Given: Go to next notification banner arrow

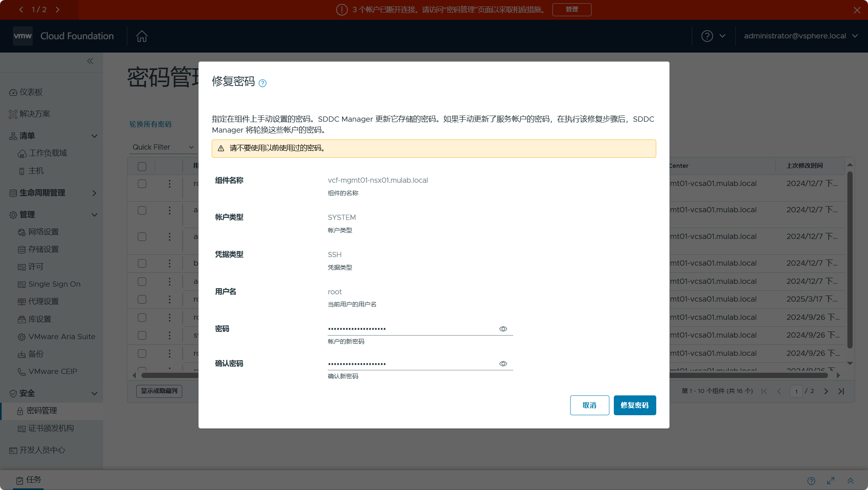Looking at the screenshot, I should (x=58, y=9).
